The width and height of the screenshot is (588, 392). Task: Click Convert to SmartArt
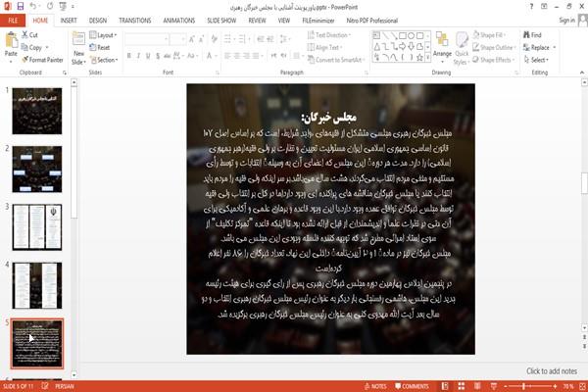335,60
